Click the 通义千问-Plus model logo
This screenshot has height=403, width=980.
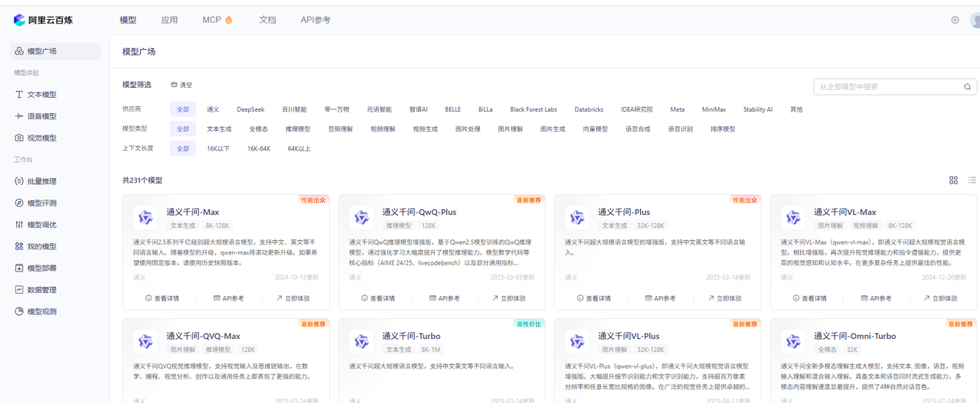point(577,217)
